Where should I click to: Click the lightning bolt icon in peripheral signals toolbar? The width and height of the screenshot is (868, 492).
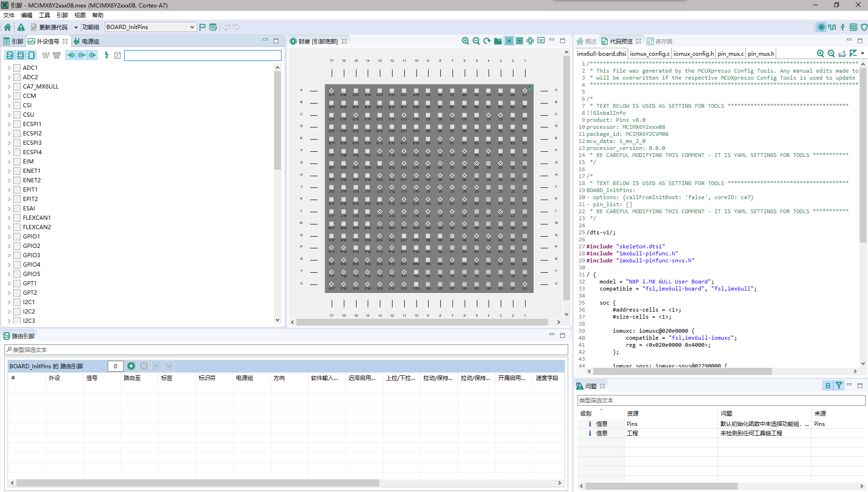[x=106, y=55]
